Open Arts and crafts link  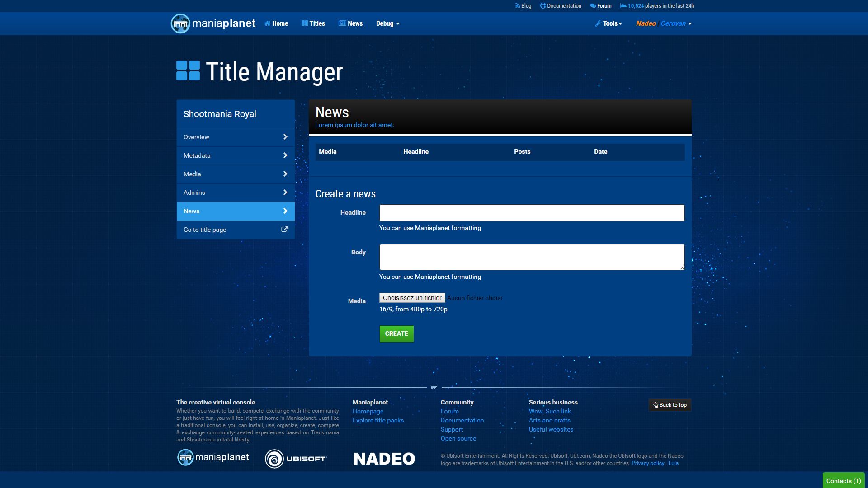pos(550,420)
